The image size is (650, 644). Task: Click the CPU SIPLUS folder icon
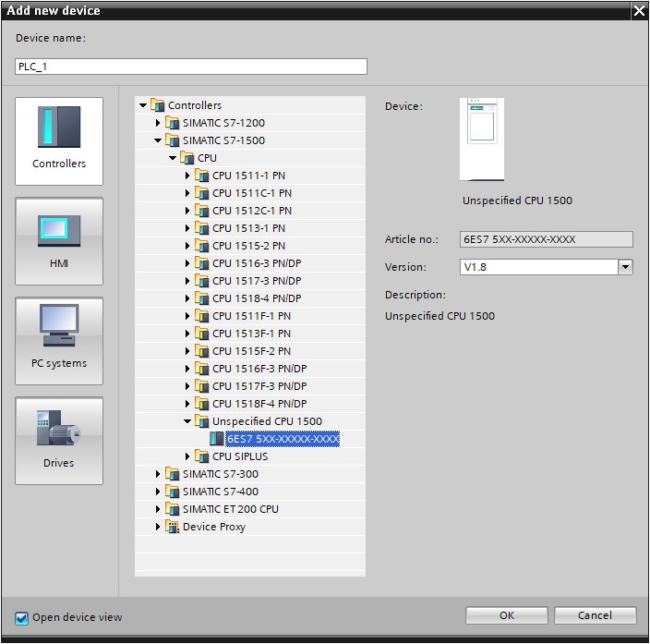coord(201,456)
